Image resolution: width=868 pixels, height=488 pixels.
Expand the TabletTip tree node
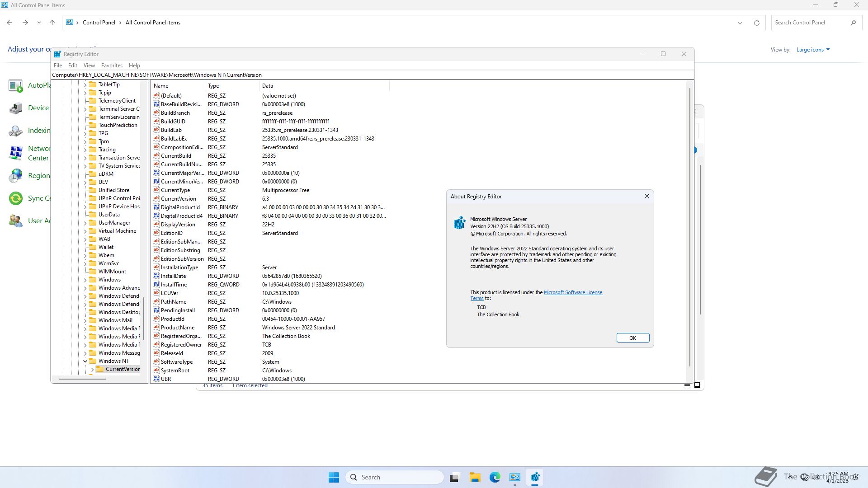[x=85, y=84]
